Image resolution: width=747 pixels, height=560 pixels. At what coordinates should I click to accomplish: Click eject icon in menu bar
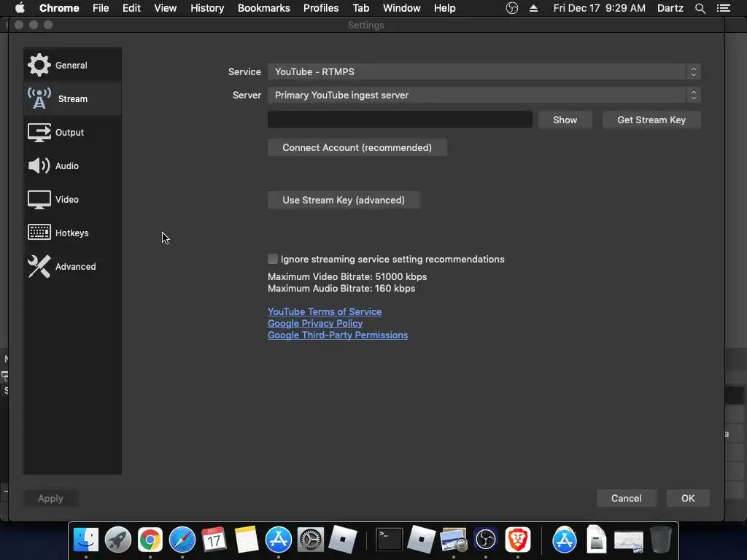click(x=533, y=8)
